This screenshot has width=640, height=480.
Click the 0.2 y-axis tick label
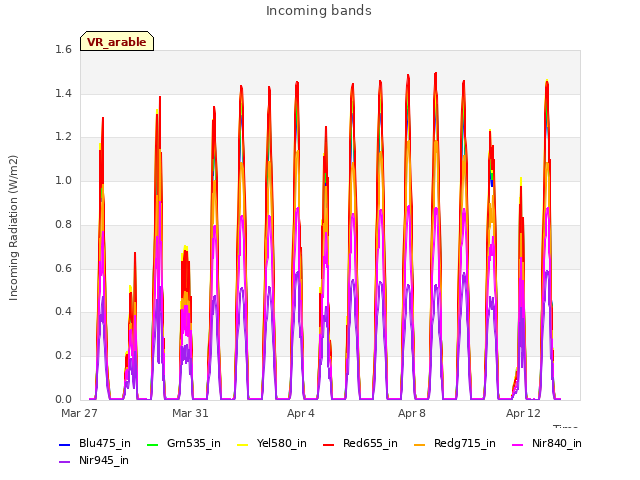(x=63, y=356)
